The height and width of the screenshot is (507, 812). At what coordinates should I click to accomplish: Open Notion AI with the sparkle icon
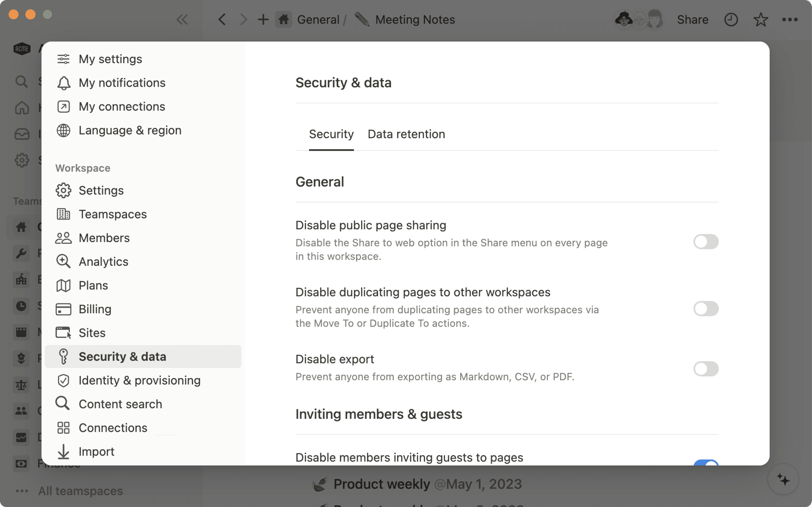click(783, 479)
